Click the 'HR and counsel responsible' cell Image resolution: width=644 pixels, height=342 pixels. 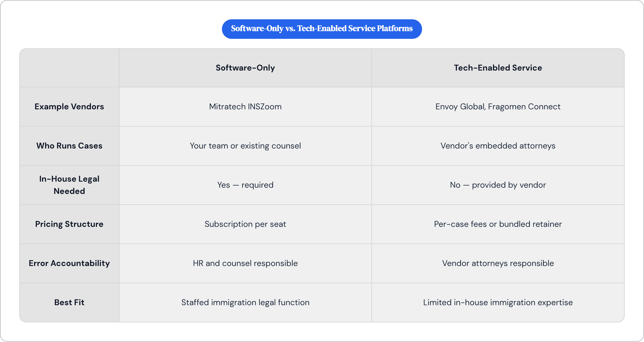245,263
